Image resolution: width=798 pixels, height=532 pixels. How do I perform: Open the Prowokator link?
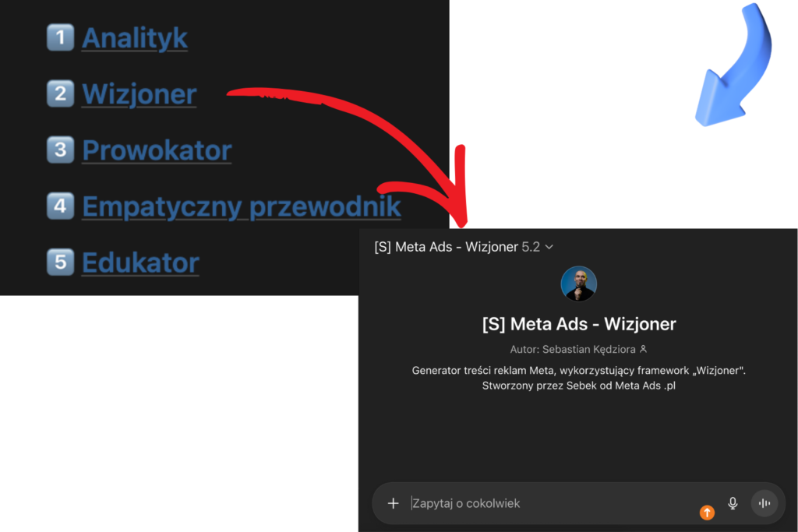coord(157,150)
